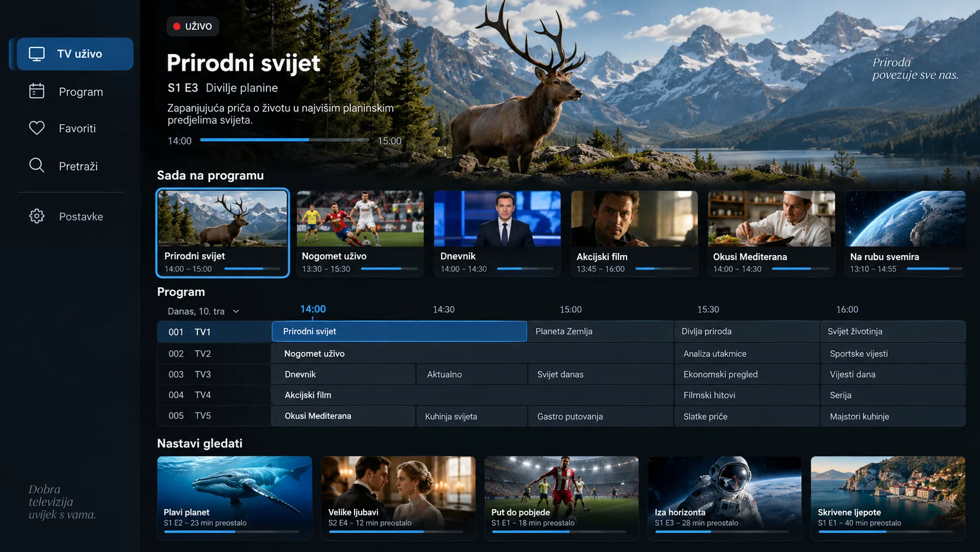Select Analiza utakmice in TV2 row
The width and height of the screenshot is (980, 552).
click(747, 354)
